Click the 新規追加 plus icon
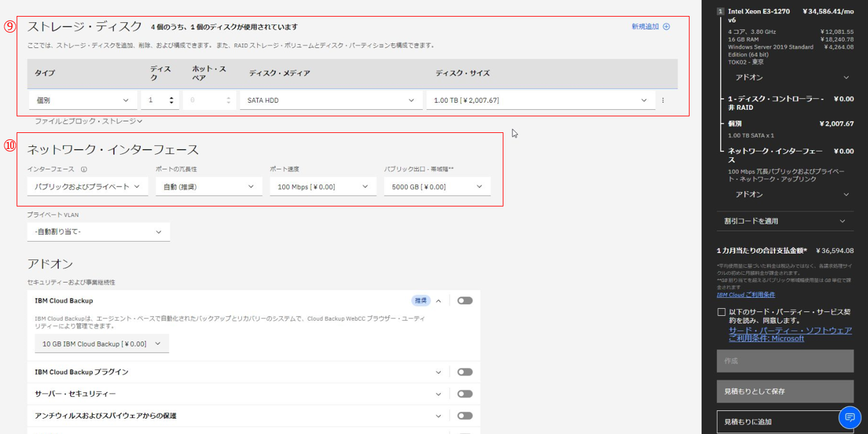The image size is (868, 434). coord(666,27)
